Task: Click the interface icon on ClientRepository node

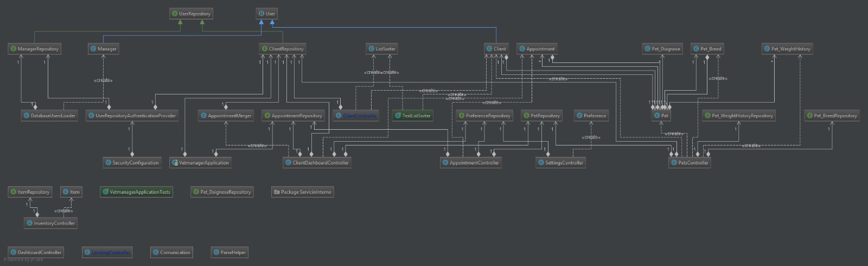Action: (x=264, y=49)
